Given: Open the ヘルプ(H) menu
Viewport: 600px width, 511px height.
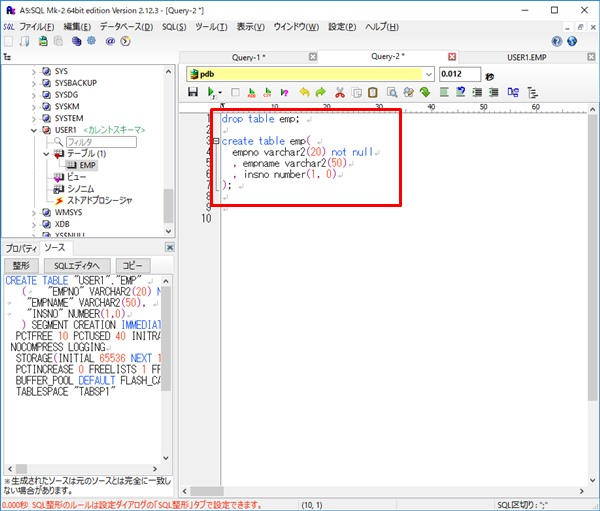Looking at the screenshot, I should pos(382,27).
